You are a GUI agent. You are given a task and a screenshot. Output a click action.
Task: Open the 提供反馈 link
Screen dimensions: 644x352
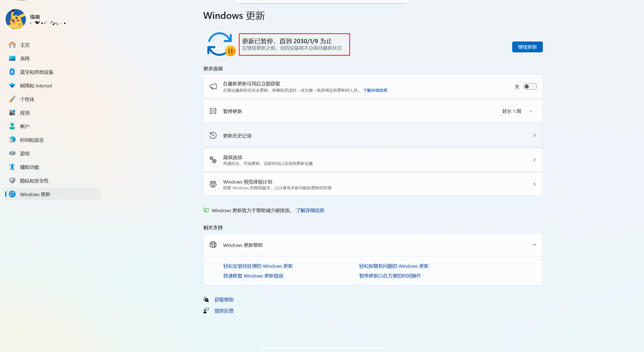(x=224, y=311)
